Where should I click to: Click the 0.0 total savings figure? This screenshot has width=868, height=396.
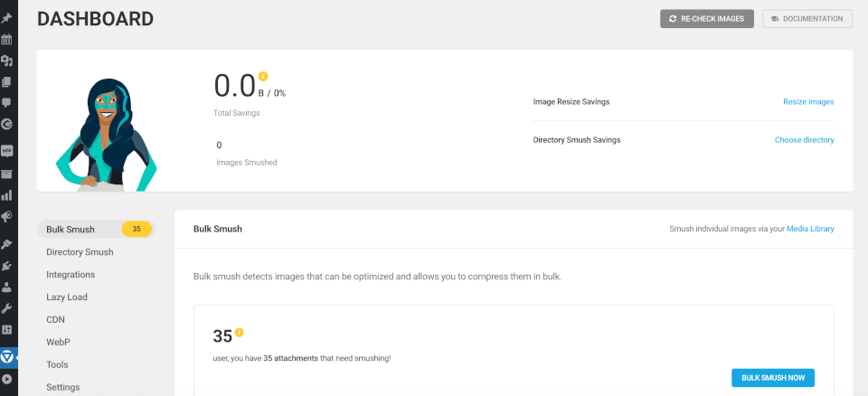pyautogui.click(x=235, y=86)
